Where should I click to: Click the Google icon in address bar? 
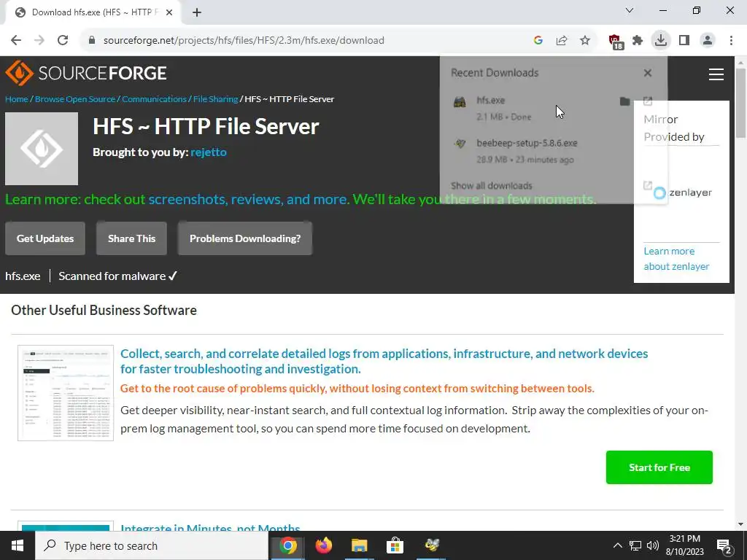pyautogui.click(x=538, y=41)
